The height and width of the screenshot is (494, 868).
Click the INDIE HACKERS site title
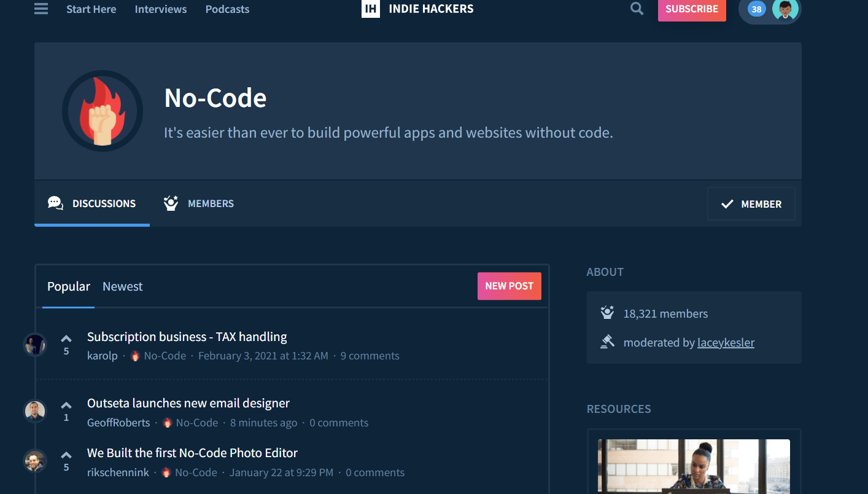[x=431, y=9]
